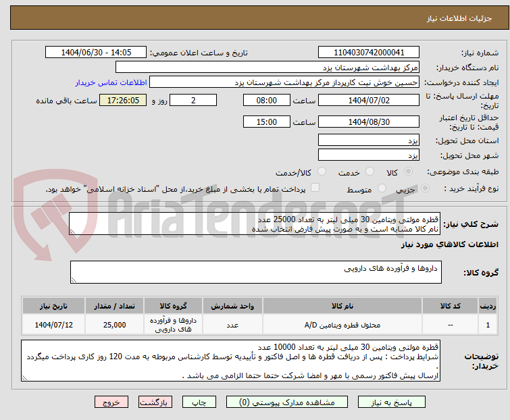Image resolution: width=510 pixels, height=420 pixels.
Task: Click the remaining time field 17:26:05
Action: [x=123, y=100]
